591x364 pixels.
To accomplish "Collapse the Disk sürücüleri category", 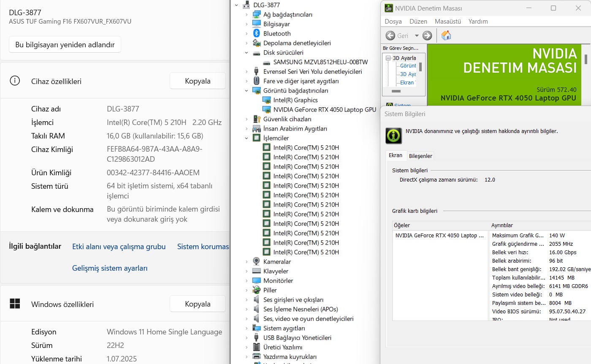I will point(247,53).
